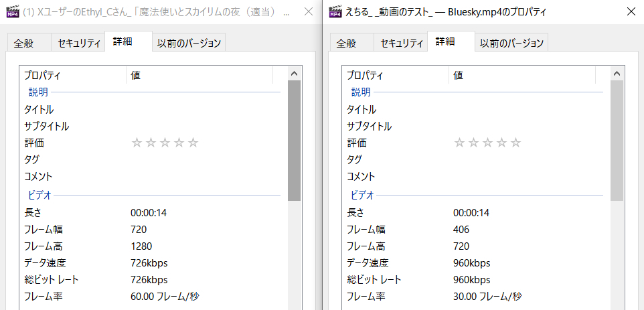Close the Ethyl_C video properties dialog
Viewport: 644px width, 310px height.
(307, 12)
